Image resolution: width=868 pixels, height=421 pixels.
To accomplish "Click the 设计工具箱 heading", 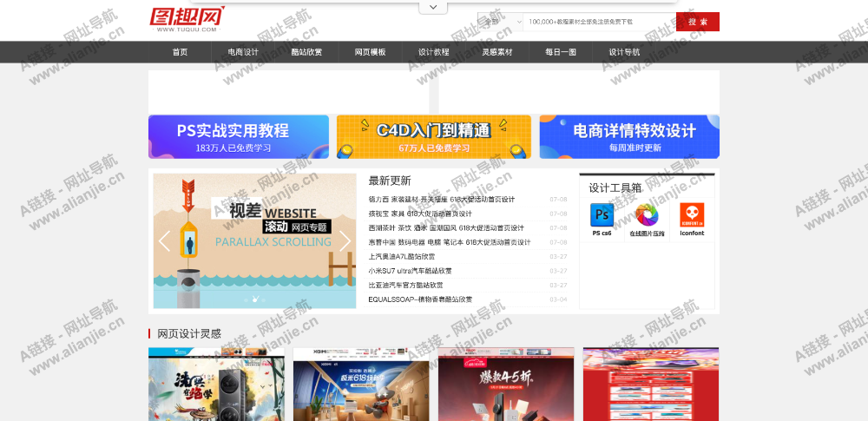I will coord(615,187).
